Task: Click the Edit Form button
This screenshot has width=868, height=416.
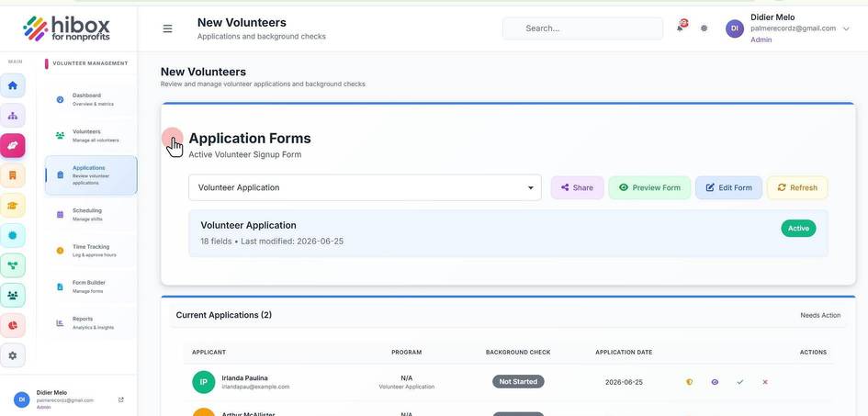Action: [x=728, y=187]
